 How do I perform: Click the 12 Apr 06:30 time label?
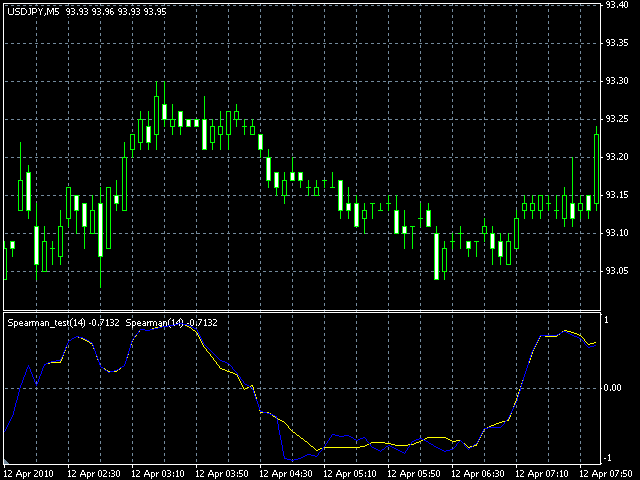(x=478, y=474)
